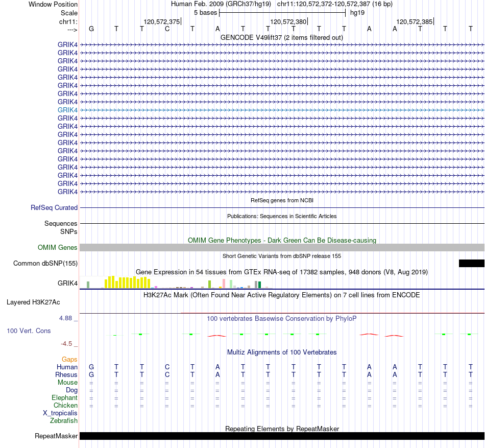Open Publications: Sequences in Scientific Articles title

tap(282, 216)
